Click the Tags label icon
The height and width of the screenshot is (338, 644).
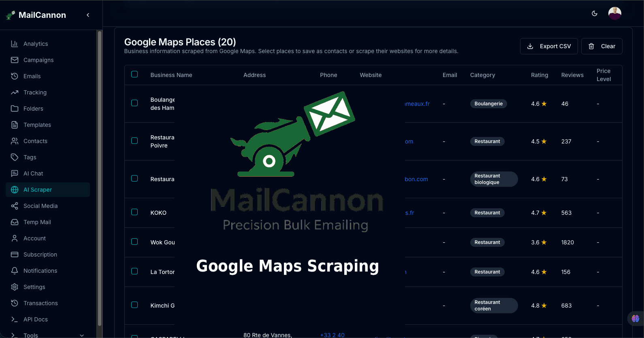point(15,157)
